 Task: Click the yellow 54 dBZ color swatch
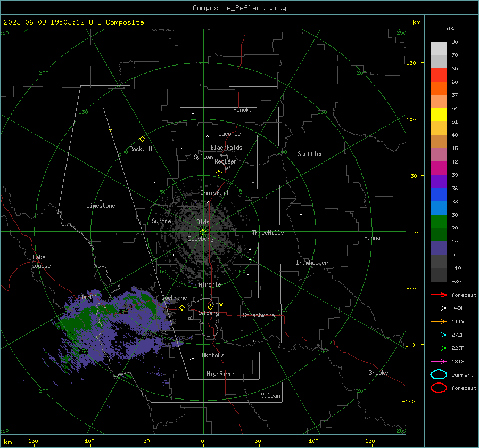point(439,115)
